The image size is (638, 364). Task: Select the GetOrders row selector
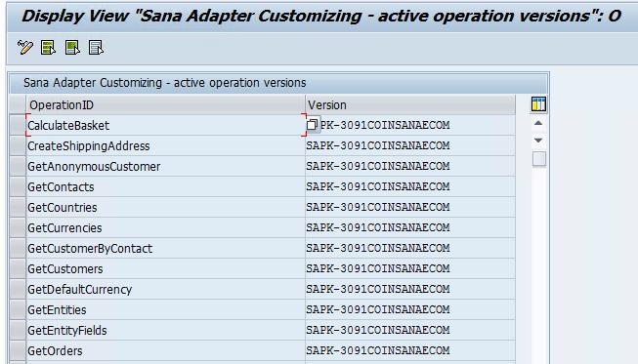(18, 350)
